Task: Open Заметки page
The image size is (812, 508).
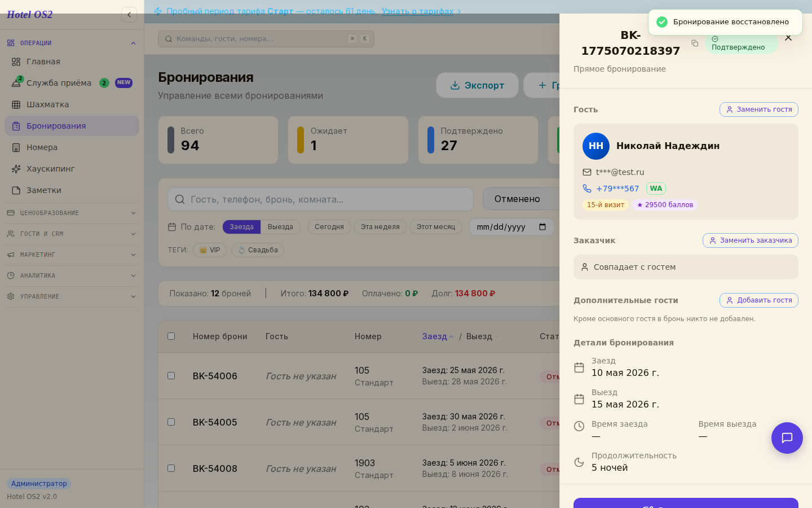Action: pos(72,190)
